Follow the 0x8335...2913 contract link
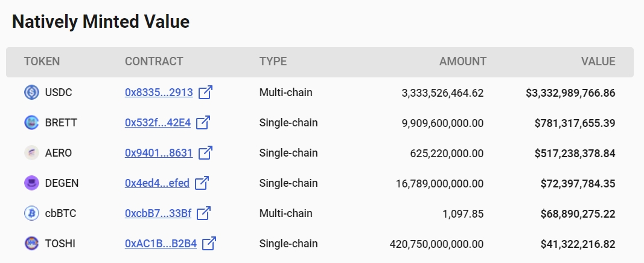The image size is (644, 263). [x=159, y=92]
